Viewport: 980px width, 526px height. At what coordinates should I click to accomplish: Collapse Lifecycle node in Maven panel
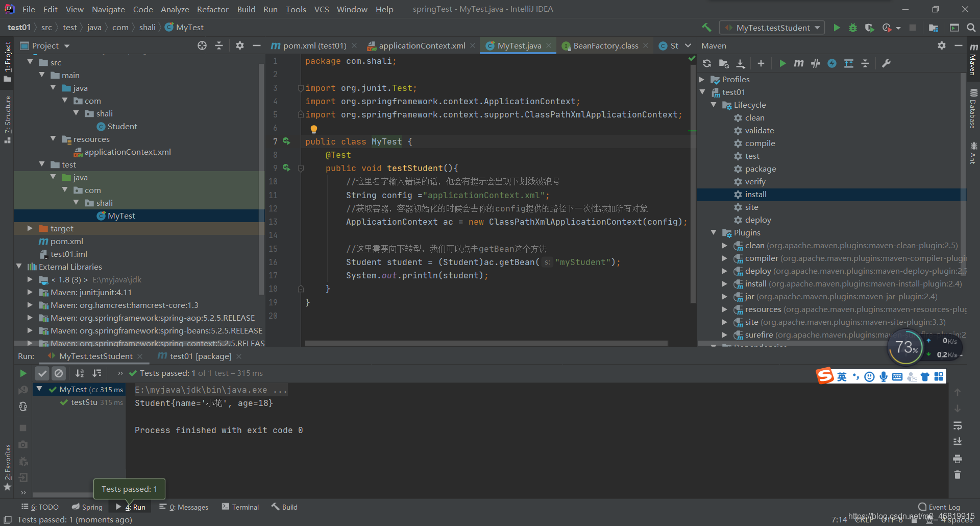click(714, 105)
